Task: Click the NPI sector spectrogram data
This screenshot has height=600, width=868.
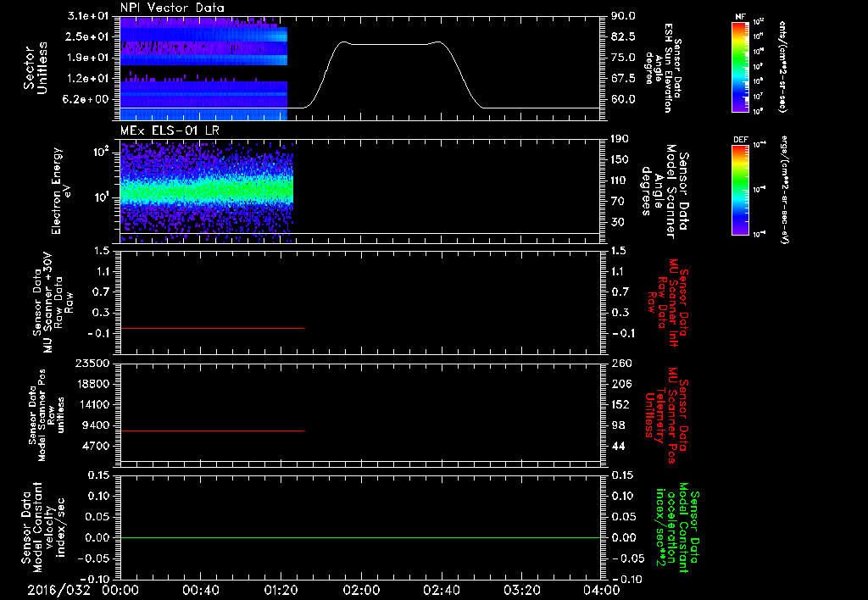Action: click(203, 69)
